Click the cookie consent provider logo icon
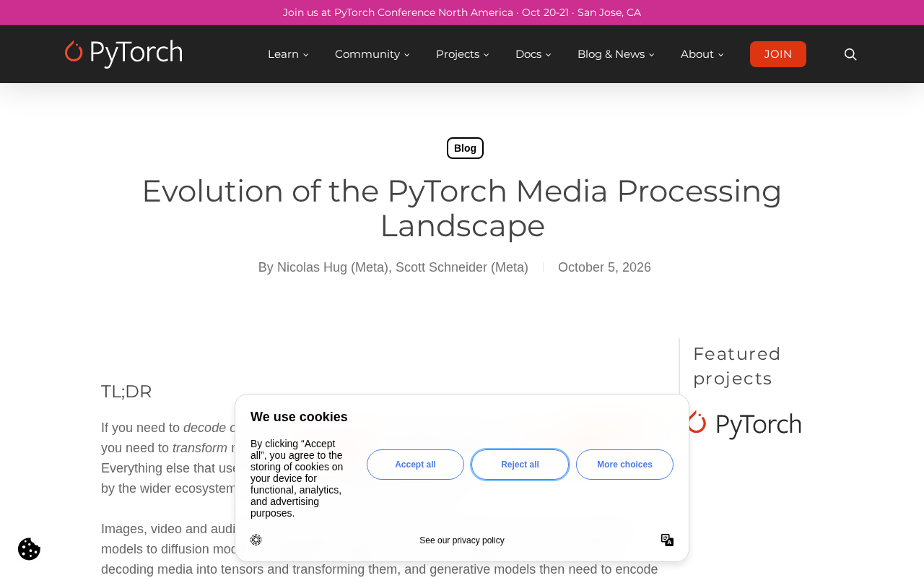This screenshot has width=924, height=578. click(256, 540)
